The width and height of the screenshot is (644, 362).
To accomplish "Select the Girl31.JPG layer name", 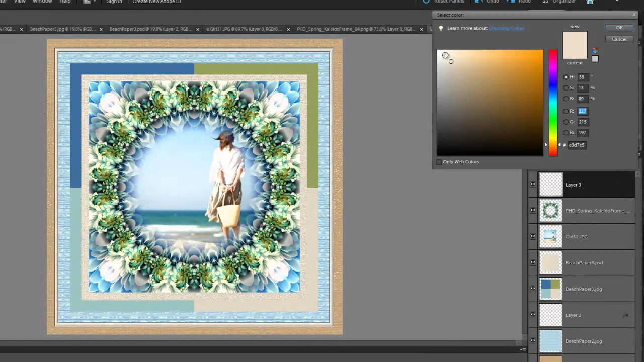I will point(577,237).
